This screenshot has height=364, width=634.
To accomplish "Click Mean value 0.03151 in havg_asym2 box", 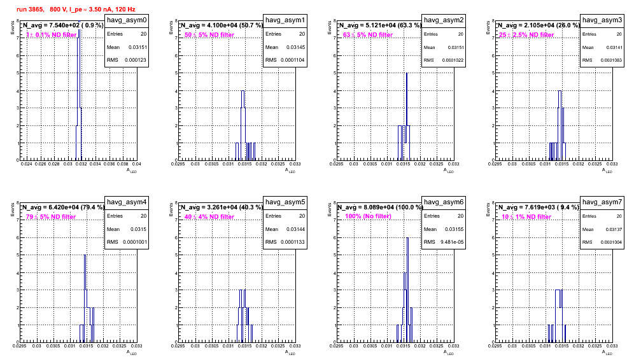I will click(456, 47).
